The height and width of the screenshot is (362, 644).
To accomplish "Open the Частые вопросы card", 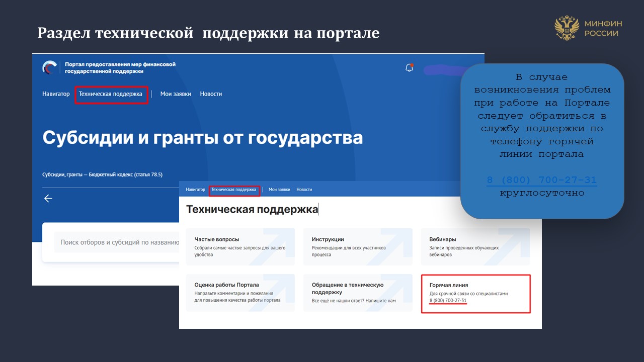I will click(240, 246).
